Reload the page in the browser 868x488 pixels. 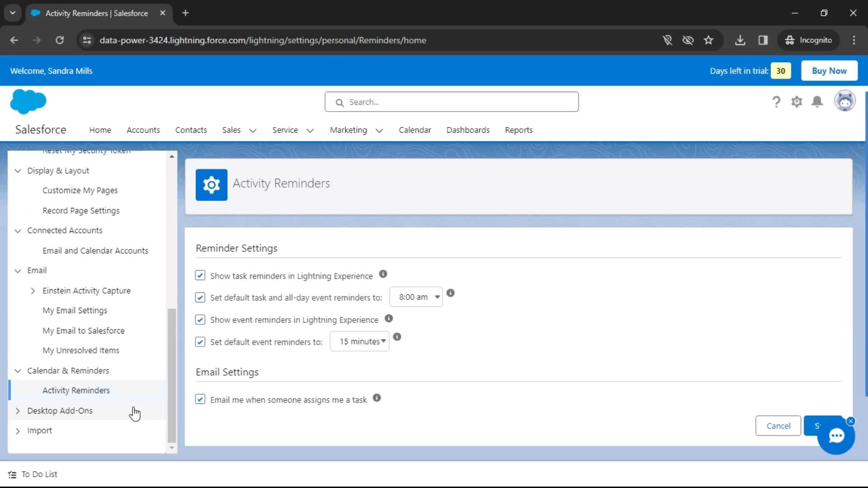click(x=59, y=40)
